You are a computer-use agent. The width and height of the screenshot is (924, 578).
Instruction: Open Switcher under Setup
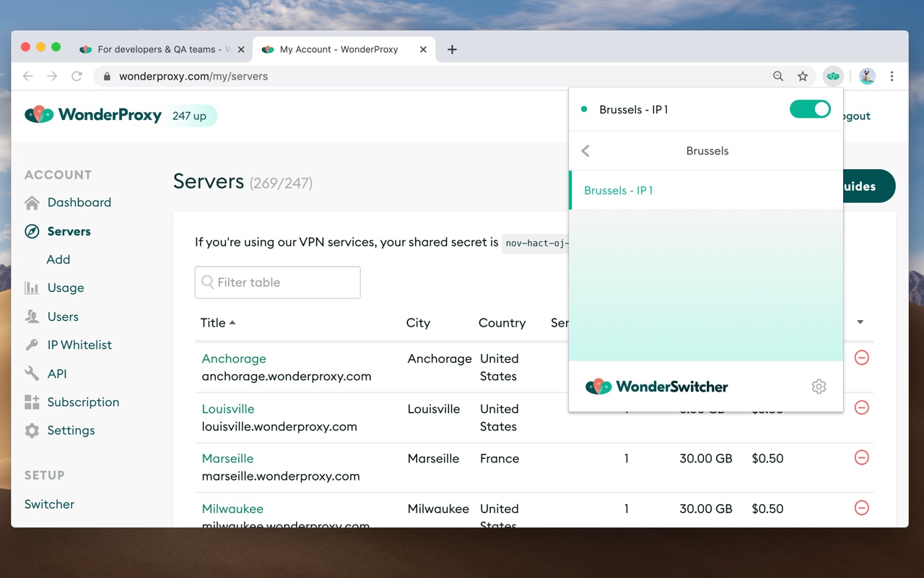click(x=49, y=504)
